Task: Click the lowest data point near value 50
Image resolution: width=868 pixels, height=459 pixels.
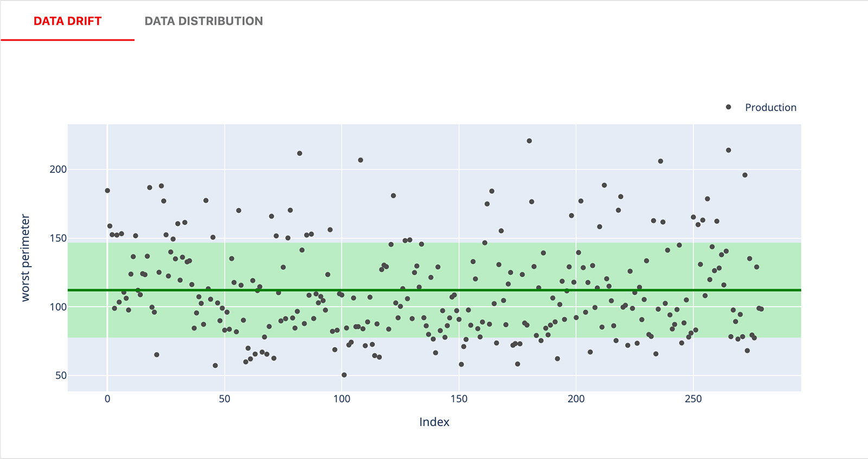Action: coord(344,374)
